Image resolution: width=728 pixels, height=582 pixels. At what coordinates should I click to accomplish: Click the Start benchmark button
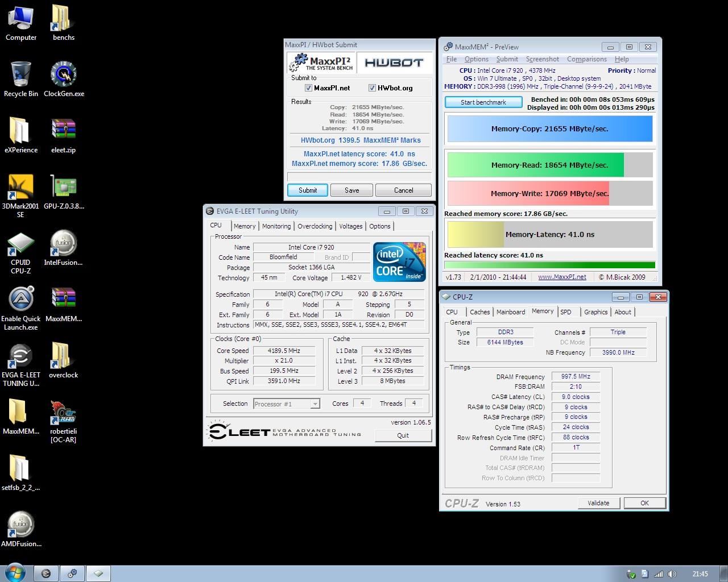point(483,102)
